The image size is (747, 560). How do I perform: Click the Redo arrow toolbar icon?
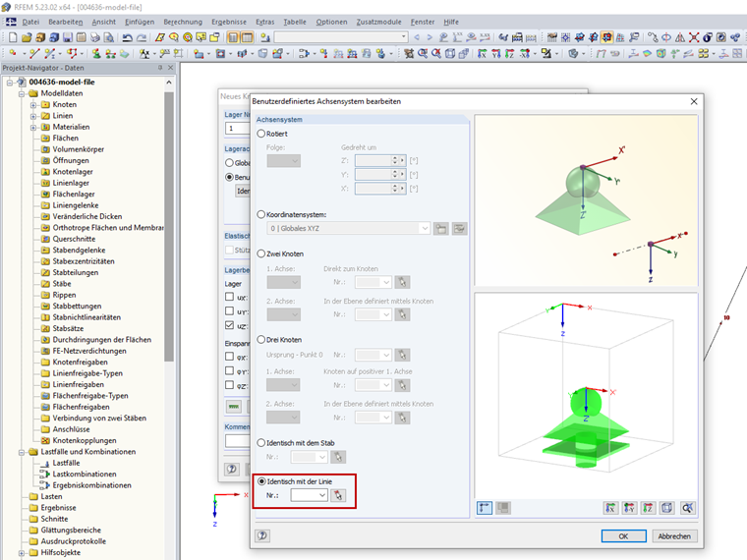[x=142, y=37]
